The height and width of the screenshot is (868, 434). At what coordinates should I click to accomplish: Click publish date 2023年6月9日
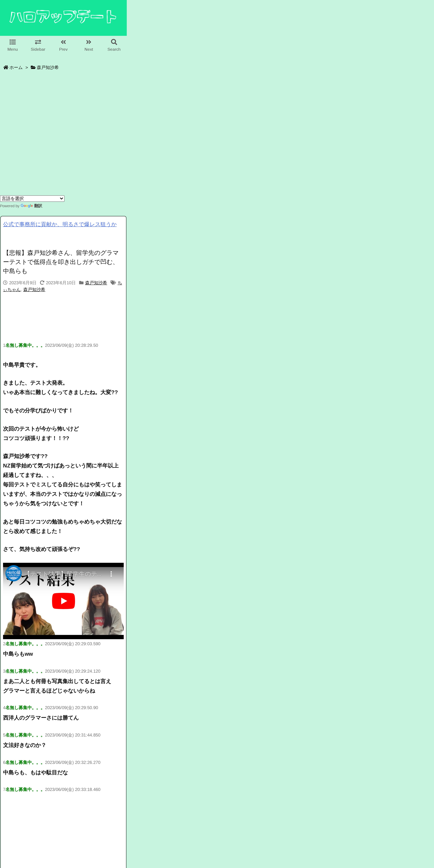[x=23, y=283]
